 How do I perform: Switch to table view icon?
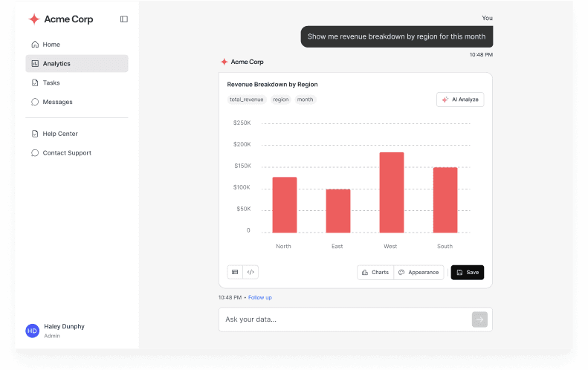click(x=235, y=272)
